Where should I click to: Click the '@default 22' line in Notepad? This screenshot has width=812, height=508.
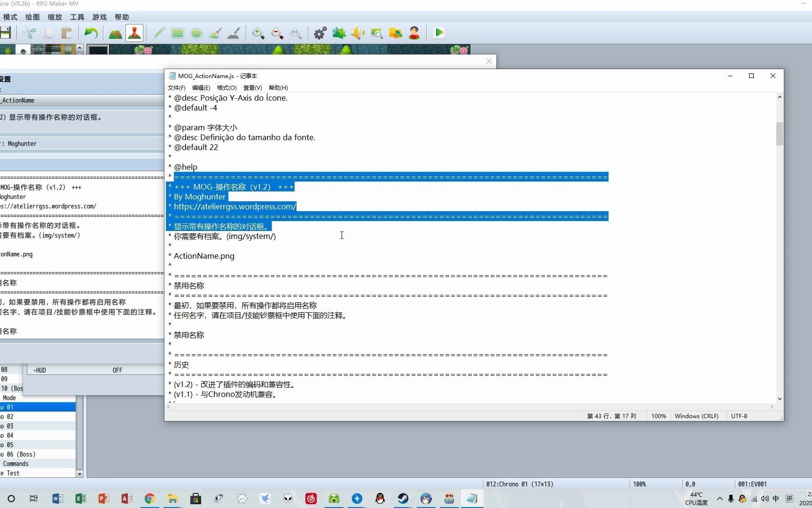(x=196, y=147)
